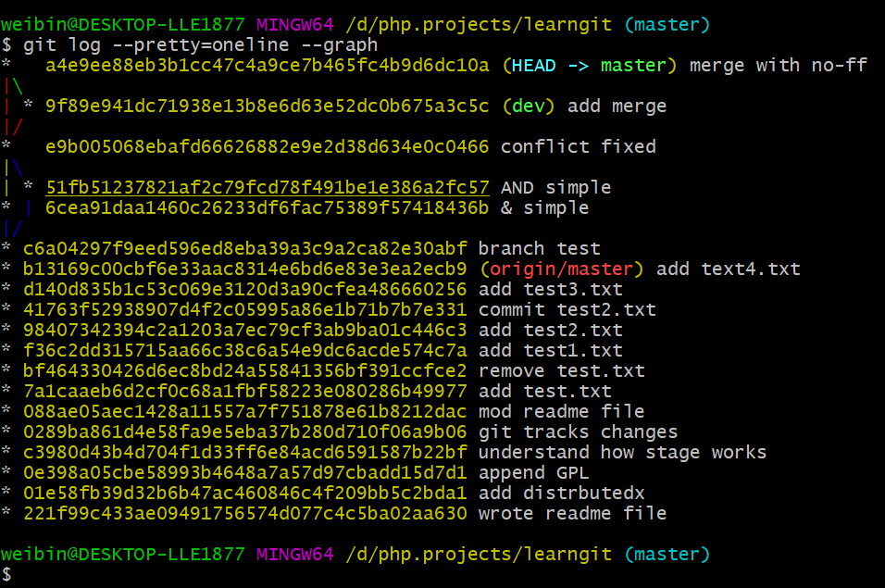Image resolution: width=885 pixels, height=588 pixels.
Task: Click the 'git log --pretty=oneline --graph' command text
Action: 200,45
